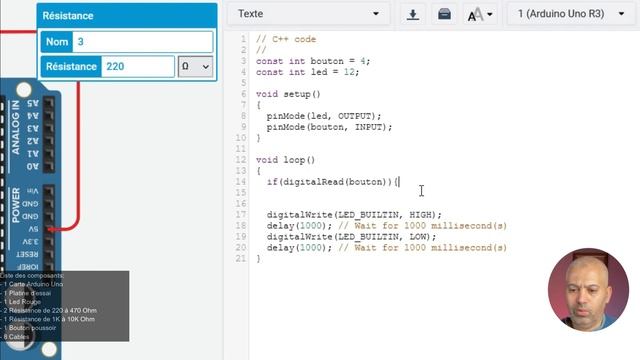Click 'void loop()' in the code
The height and width of the screenshot is (360, 640).
(285, 160)
